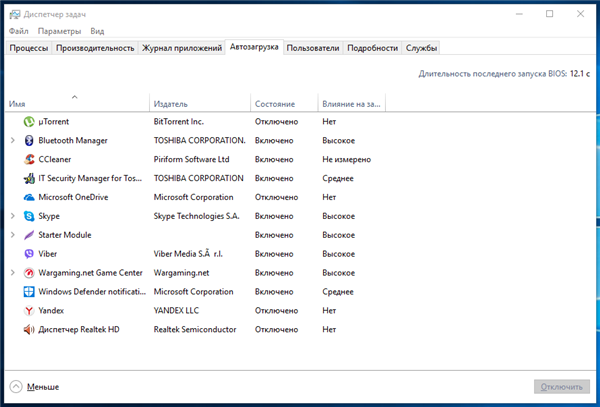Image resolution: width=600 pixels, height=407 pixels.
Task: Open the Вид menu
Action: [x=97, y=31]
